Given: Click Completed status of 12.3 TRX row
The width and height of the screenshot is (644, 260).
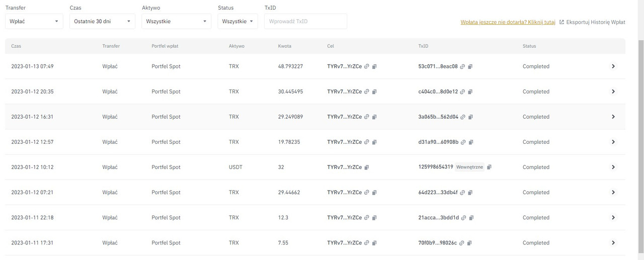Looking at the screenshot, I should 536,217.
